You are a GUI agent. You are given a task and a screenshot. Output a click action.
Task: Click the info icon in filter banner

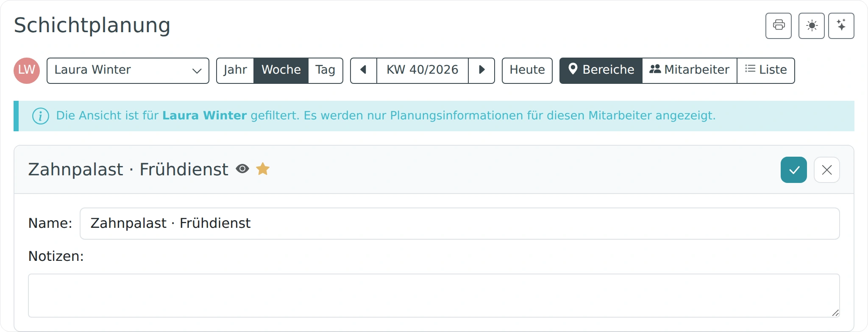pos(41,116)
